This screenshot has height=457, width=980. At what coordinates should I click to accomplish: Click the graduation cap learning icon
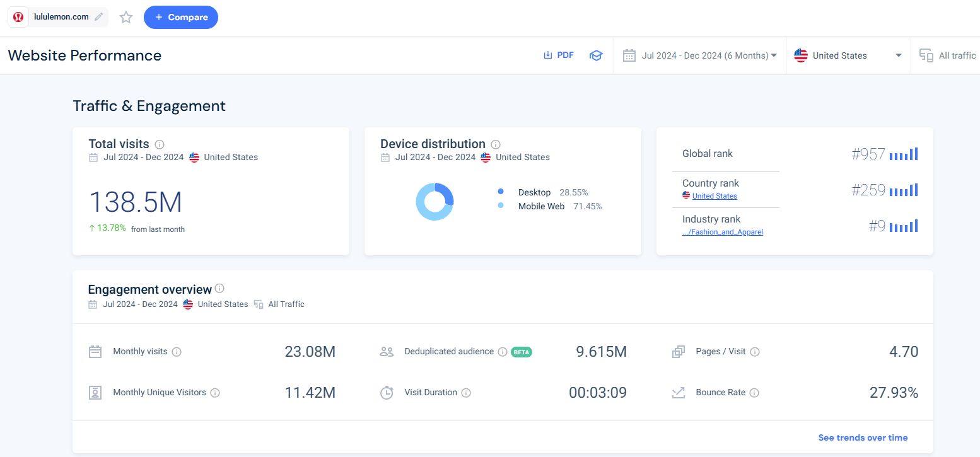click(x=596, y=55)
